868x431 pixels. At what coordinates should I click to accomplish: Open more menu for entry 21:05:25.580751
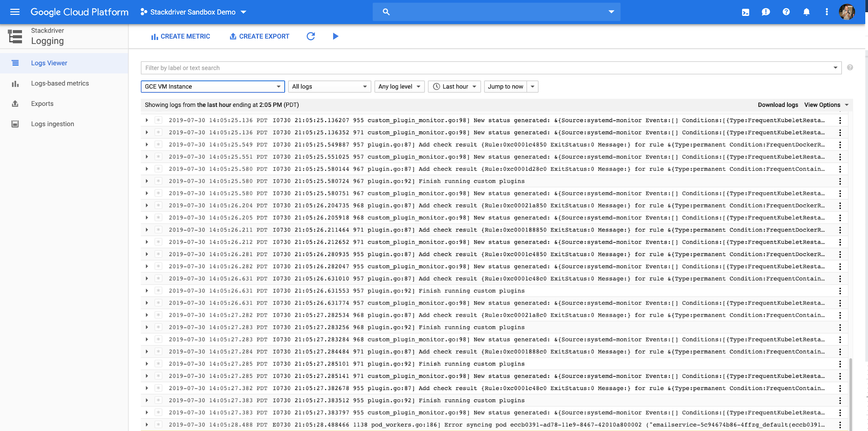pos(840,193)
